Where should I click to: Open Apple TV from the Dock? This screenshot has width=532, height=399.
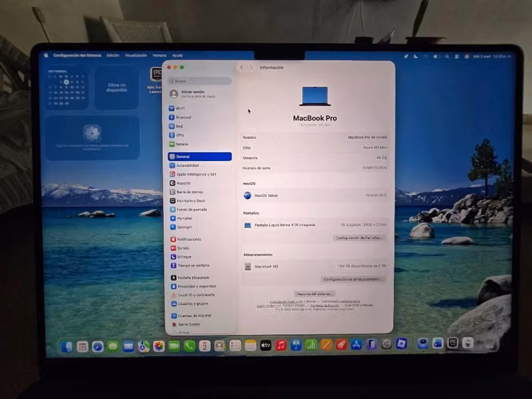[x=266, y=346]
